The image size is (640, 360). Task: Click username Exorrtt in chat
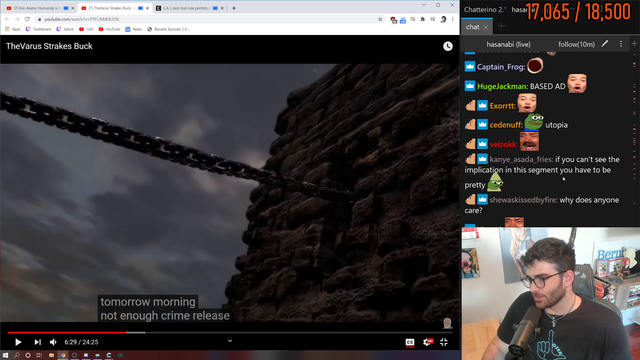(502, 106)
